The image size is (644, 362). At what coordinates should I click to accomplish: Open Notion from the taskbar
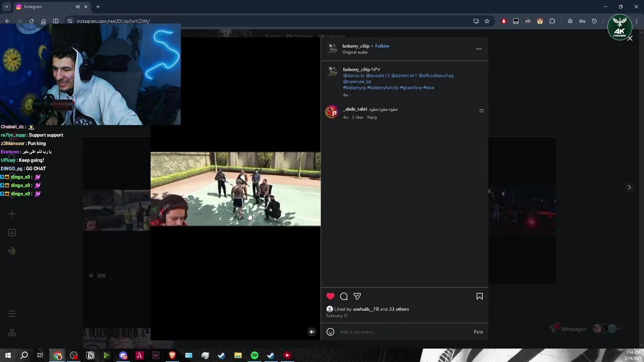coord(91,355)
